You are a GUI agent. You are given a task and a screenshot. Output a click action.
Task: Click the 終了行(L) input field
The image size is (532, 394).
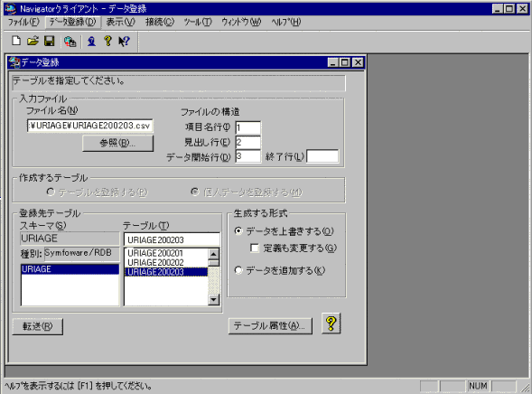coord(322,156)
